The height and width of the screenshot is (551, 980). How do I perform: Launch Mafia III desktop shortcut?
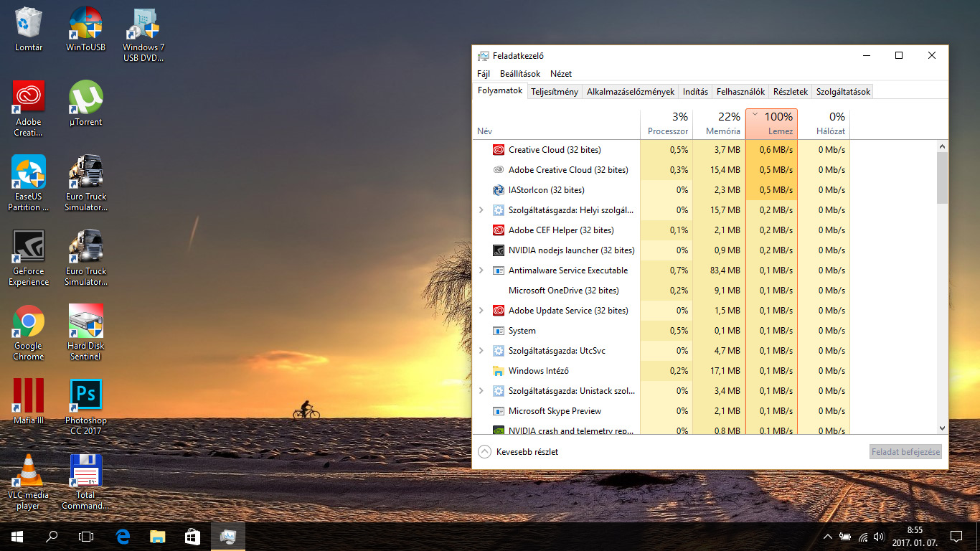pos(29,402)
